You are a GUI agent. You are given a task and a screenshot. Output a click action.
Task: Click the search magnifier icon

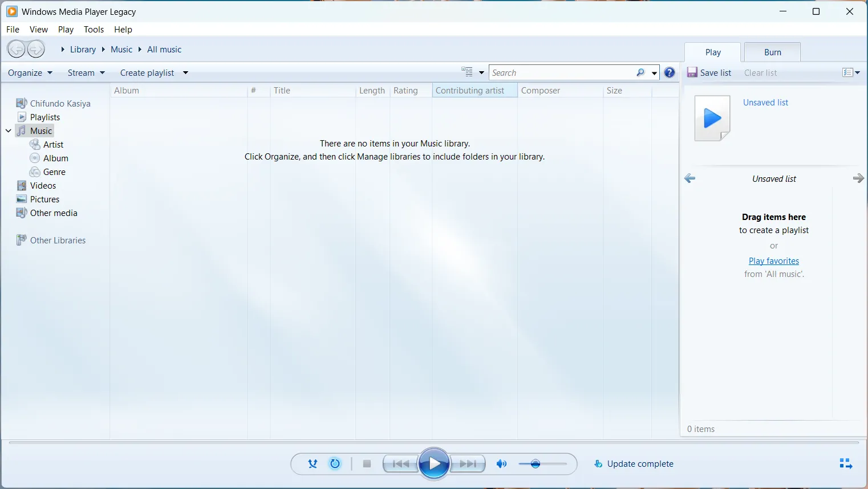click(640, 72)
